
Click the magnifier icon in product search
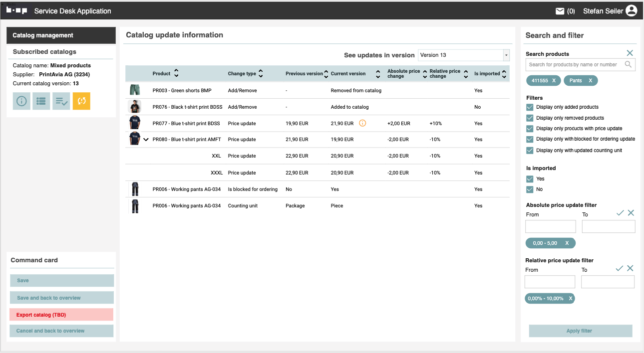628,64
